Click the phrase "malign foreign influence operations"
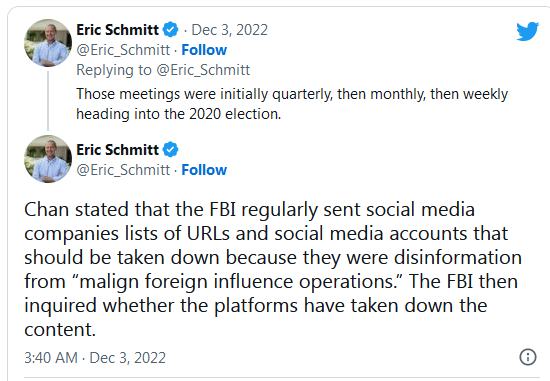 pyautogui.click(x=238, y=282)
